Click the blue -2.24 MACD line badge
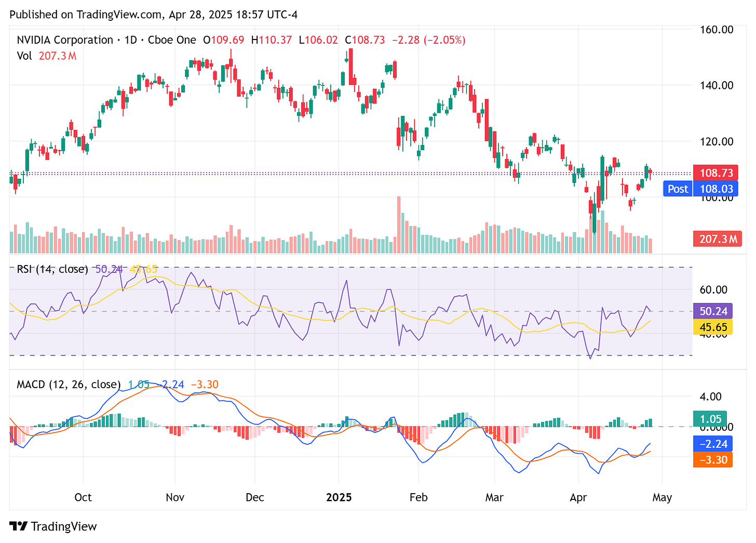Image resolution: width=756 pixels, height=543 pixels. (x=713, y=443)
